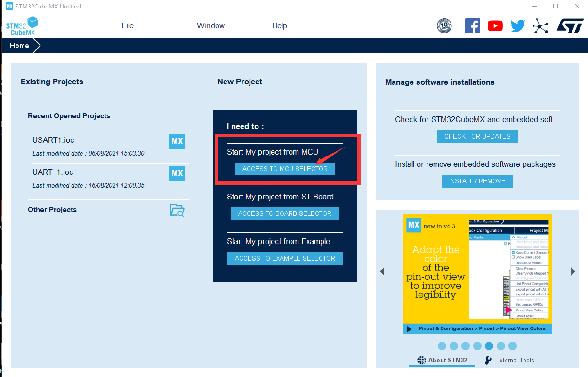Open the Window menu
Image resolution: width=588 pixels, height=377 pixels.
point(210,26)
